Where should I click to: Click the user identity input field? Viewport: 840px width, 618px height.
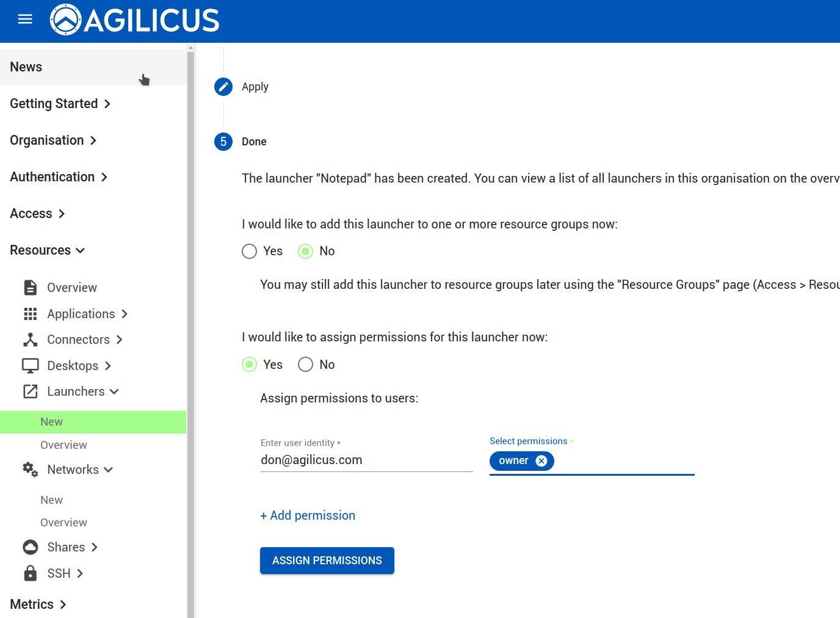point(366,460)
